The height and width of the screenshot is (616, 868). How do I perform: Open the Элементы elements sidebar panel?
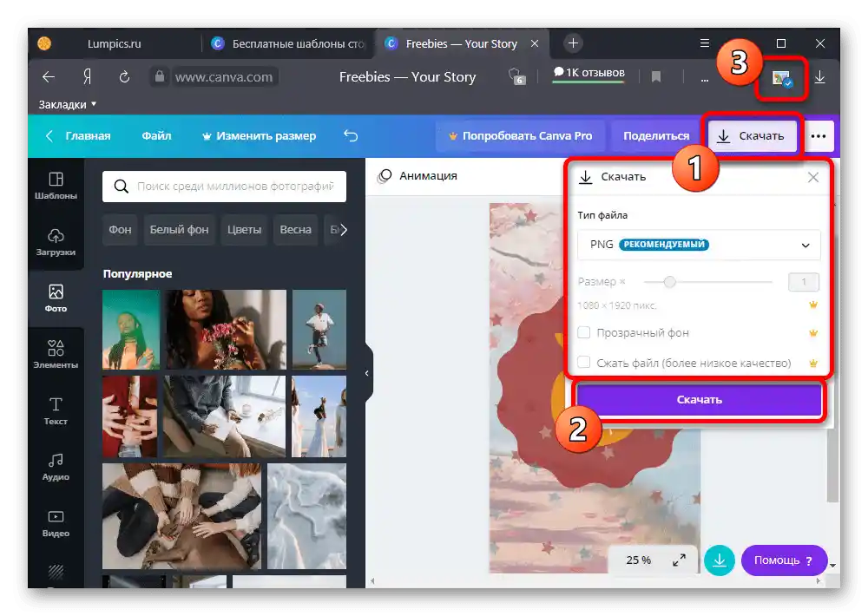(x=56, y=354)
